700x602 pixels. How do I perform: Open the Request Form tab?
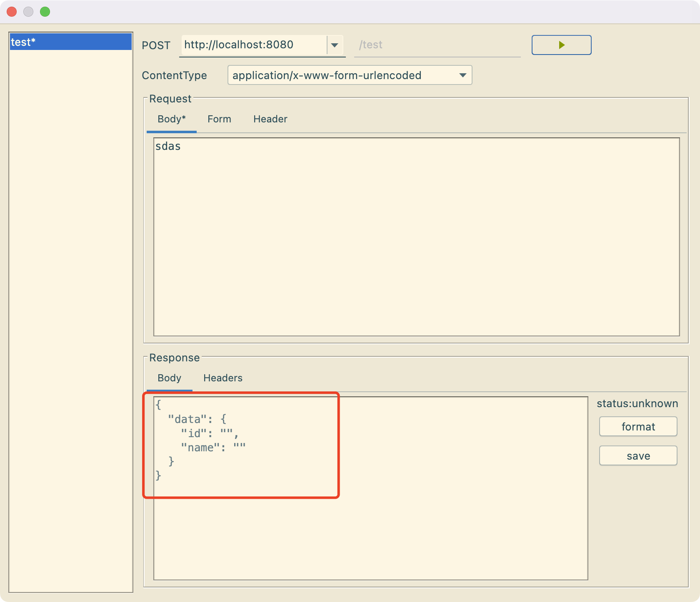click(219, 119)
